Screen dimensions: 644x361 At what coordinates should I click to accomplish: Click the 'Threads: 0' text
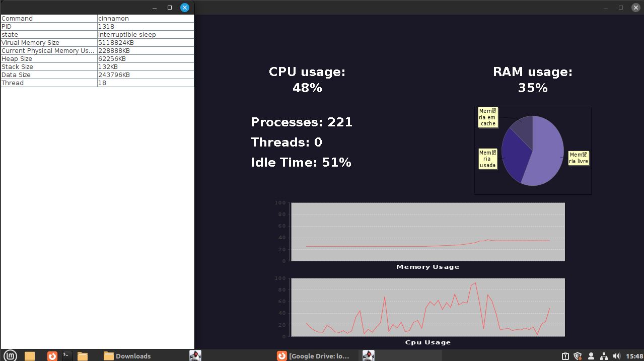[x=287, y=142]
